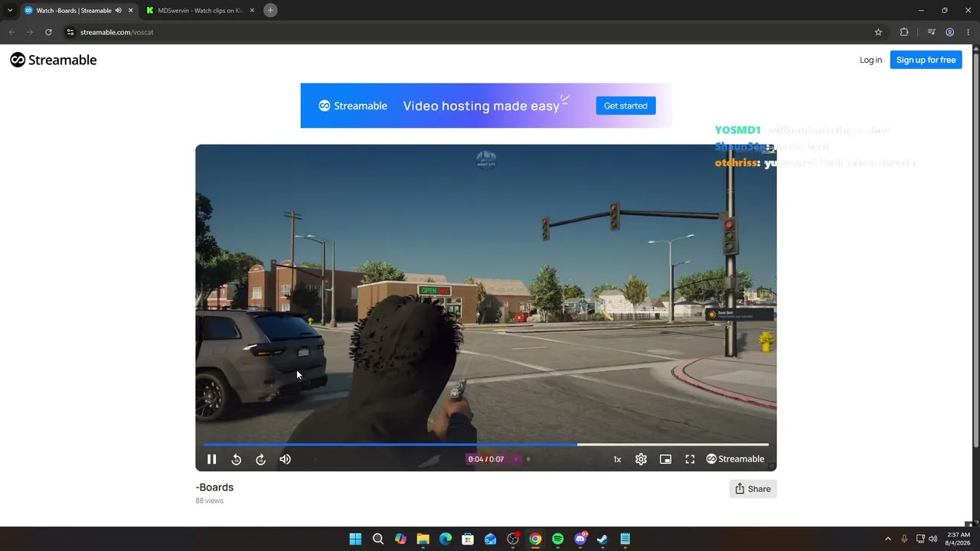
Task: Go to Streamable home via header logo
Action: pyautogui.click(x=54, y=60)
